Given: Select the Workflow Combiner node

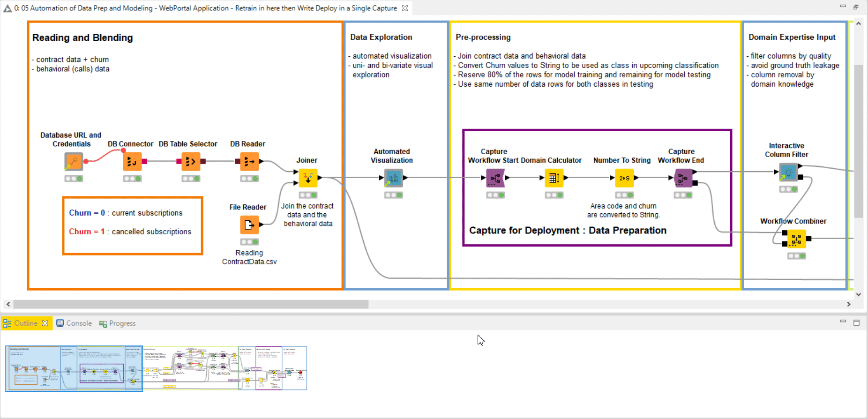Looking at the screenshot, I should pyautogui.click(x=796, y=239).
